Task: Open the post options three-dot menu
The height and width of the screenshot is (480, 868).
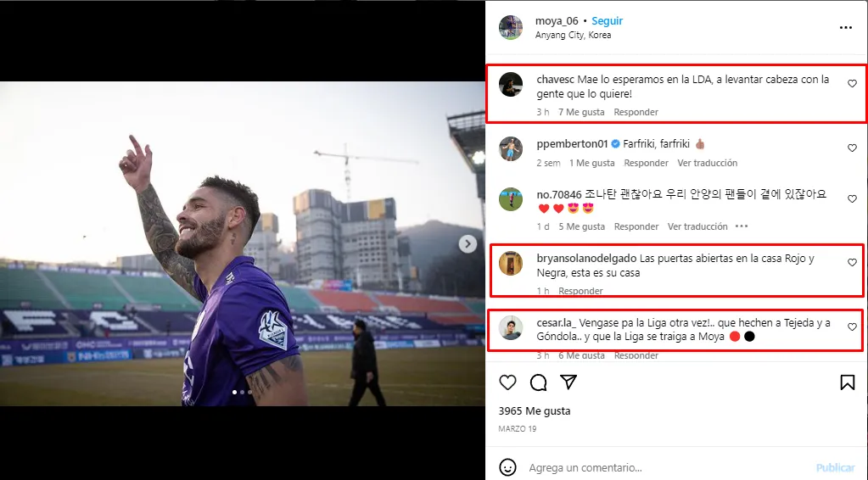Action: tap(845, 28)
